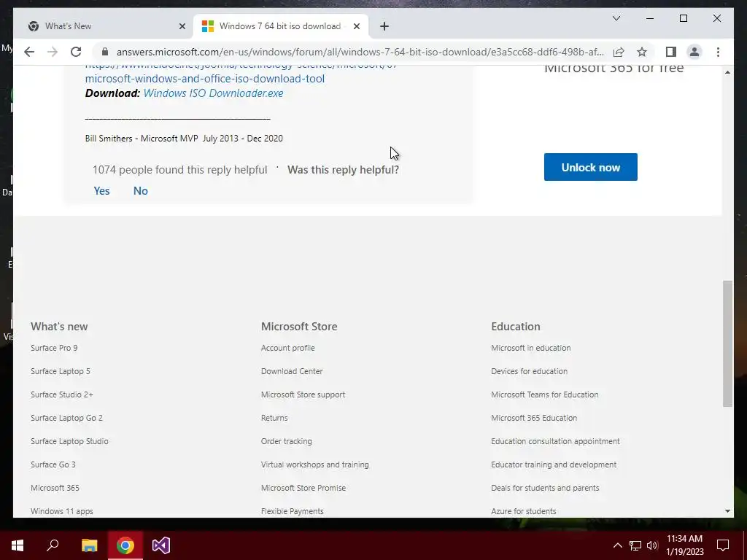Open the tab search chevron
Viewport: 747px width, 560px height.
pyautogui.click(x=616, y=18)
